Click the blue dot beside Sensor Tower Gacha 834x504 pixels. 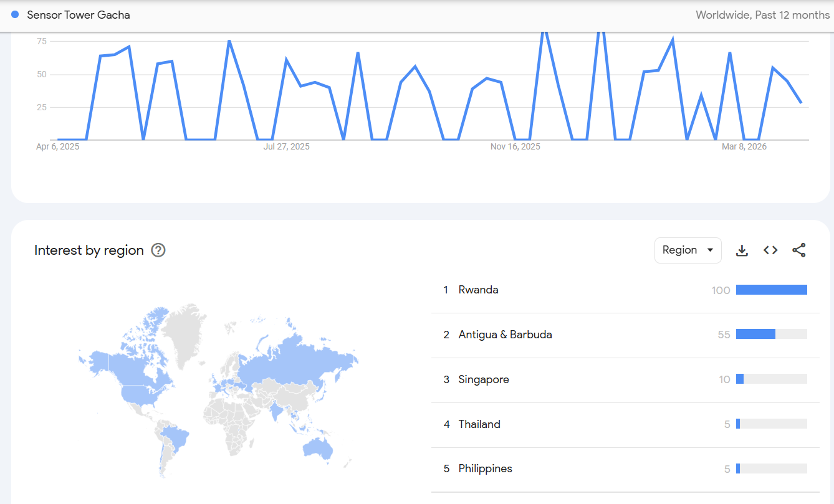click(x=15, y=14)
